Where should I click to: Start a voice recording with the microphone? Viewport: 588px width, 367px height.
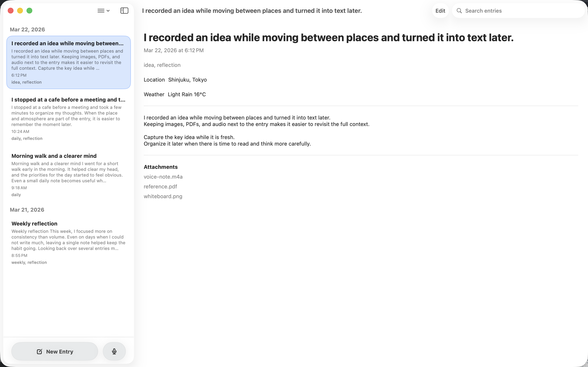pos(114,351)
